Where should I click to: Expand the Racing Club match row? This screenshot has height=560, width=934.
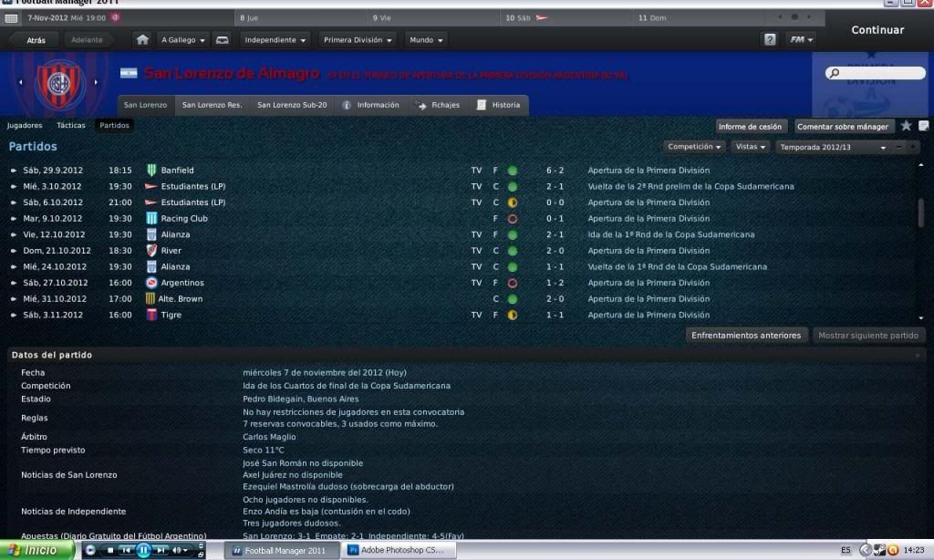(x=13, y=219)
